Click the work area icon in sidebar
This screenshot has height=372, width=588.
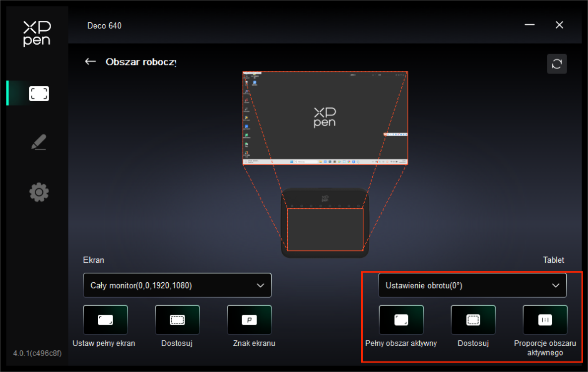39,93
